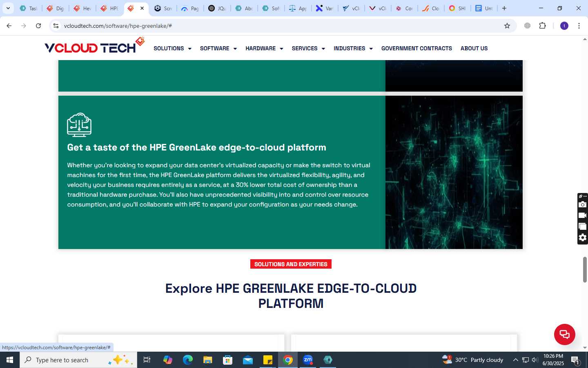Switch to the Abc tab
The image size is (588, 368).
[x=244, y=8]
